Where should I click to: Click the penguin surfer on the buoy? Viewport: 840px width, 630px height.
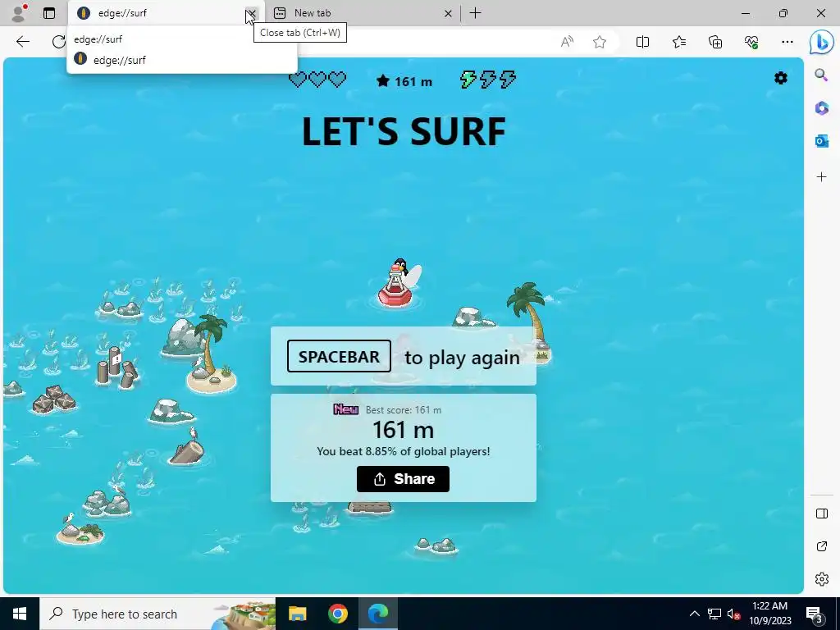coord(399,283)
